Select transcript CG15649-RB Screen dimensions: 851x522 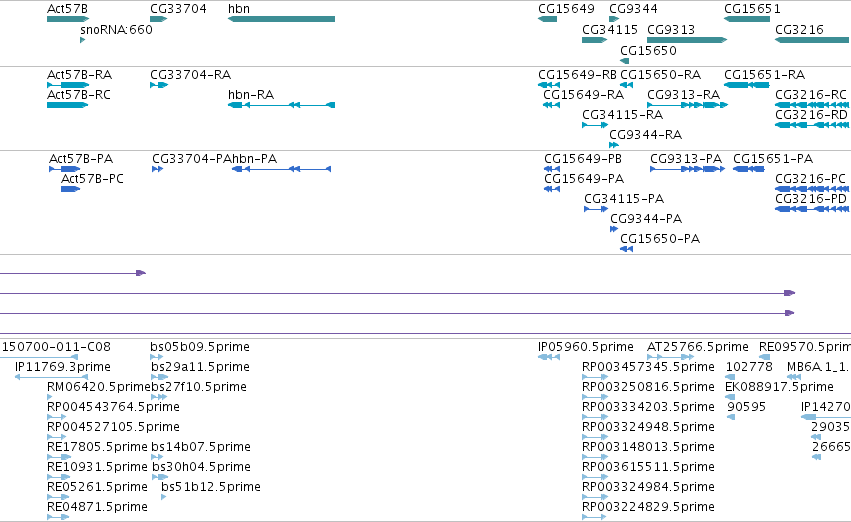(549, 85)
